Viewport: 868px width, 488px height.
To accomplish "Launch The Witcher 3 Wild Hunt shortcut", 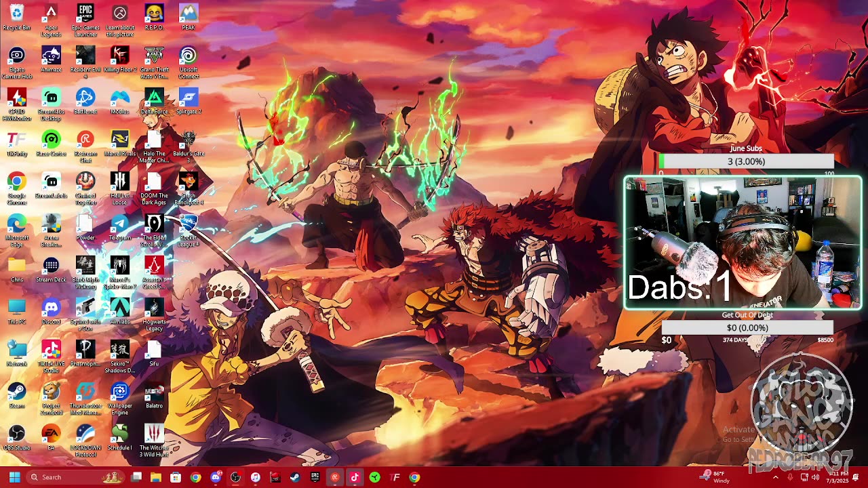I will pos(154,441).
